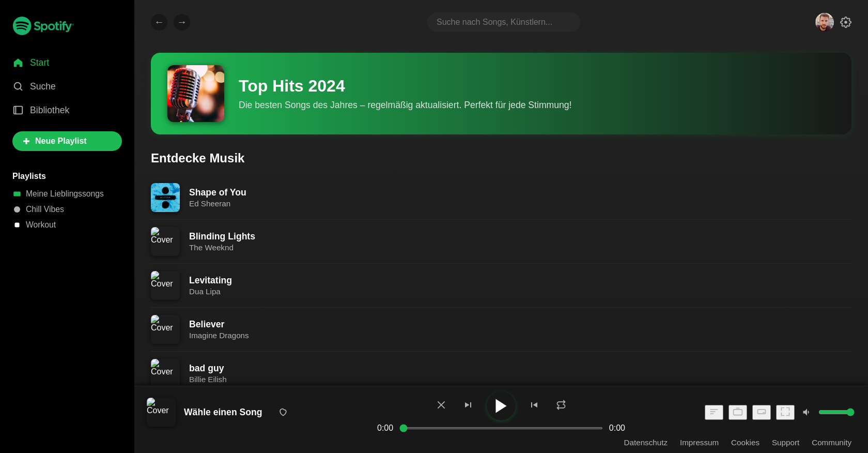Open the Impressum link

699,443
